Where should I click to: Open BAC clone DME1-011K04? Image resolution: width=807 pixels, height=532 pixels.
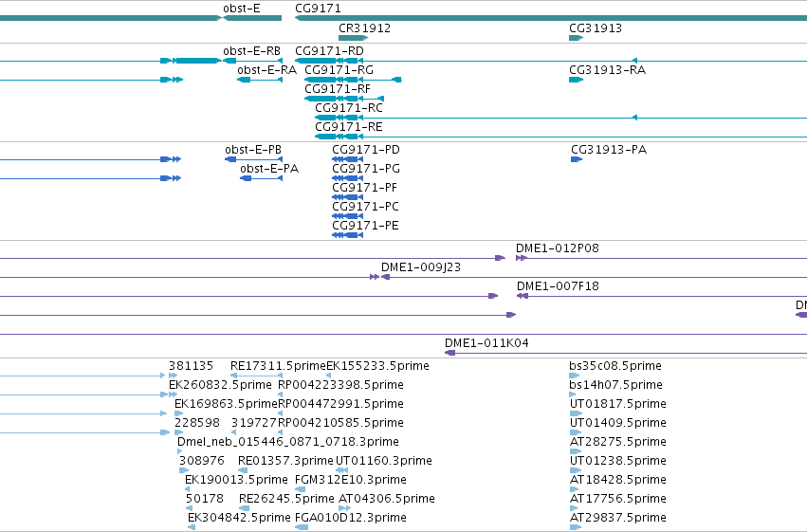coord(486,343)
